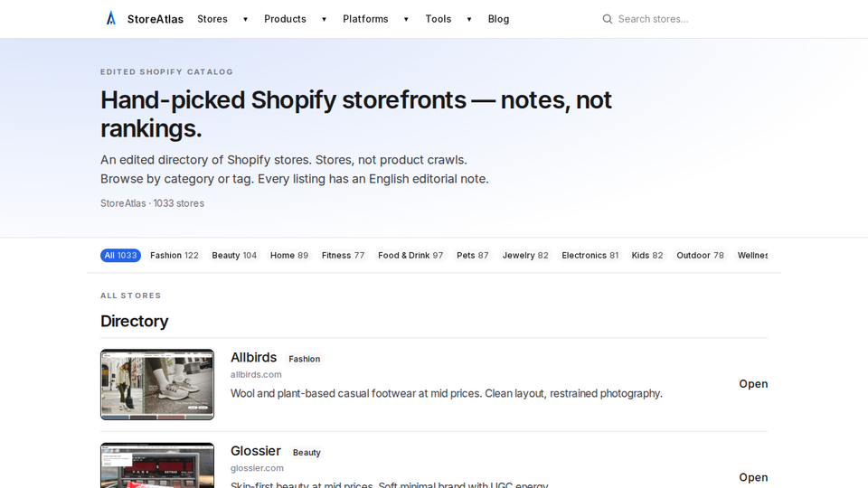The width and height of the screenshot is (868, 488).
Task: Filter by Fitness 77 category
Action: pos(343,255)
